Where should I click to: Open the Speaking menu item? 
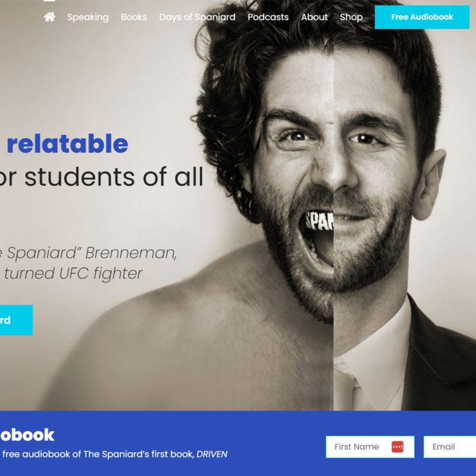pos(87,17)
